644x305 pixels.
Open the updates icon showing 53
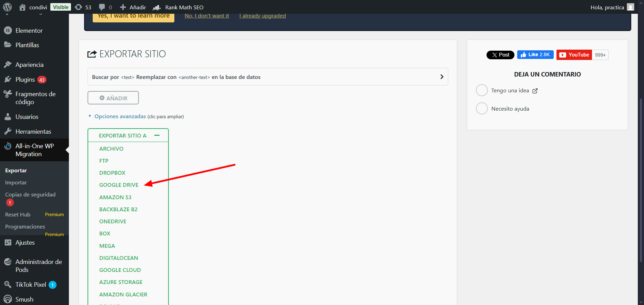click(79, 7)
